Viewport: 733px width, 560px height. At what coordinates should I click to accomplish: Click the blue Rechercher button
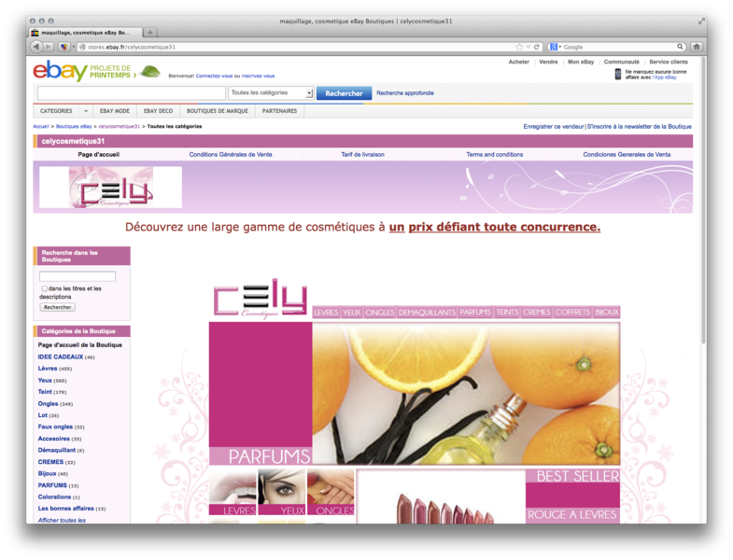point(344,93)
